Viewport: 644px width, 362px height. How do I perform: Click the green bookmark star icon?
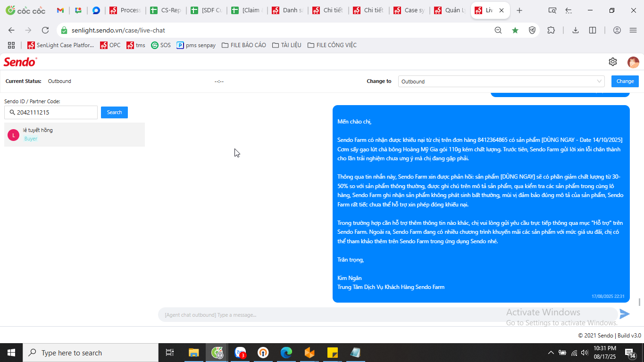tap(515, 30)
